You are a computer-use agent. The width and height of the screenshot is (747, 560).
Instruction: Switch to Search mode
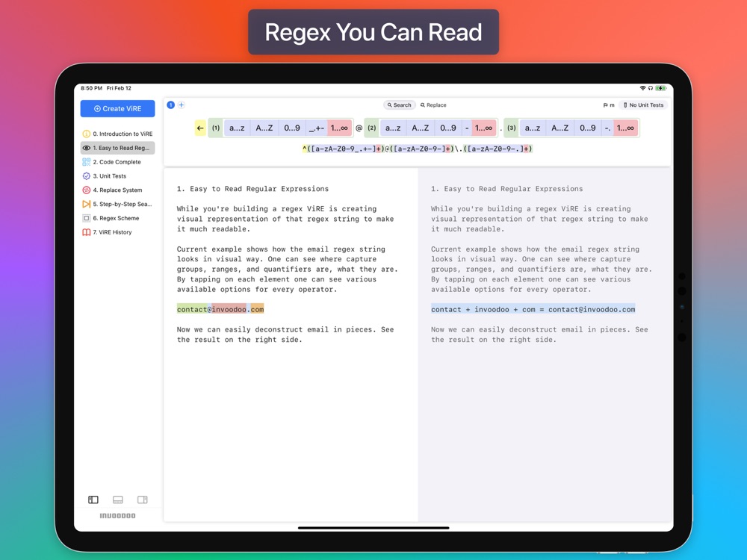[x=399, y=105]
